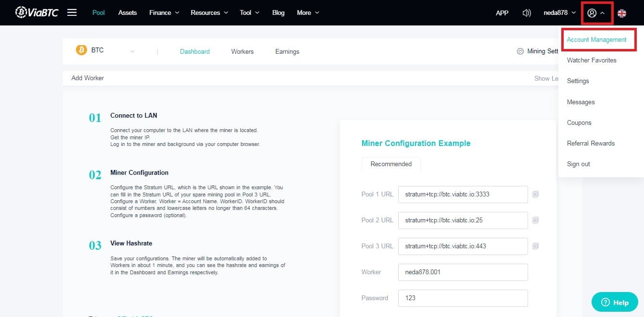Copy the Pool 1 URL via its icon
This screenshot has height=317, width=644.
pyautogui.click(x=535, y=195)
